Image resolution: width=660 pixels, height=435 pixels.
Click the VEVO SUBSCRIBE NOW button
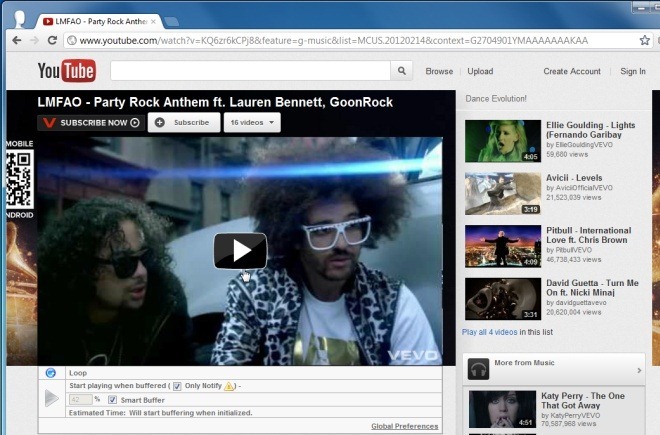pos(91,123)
